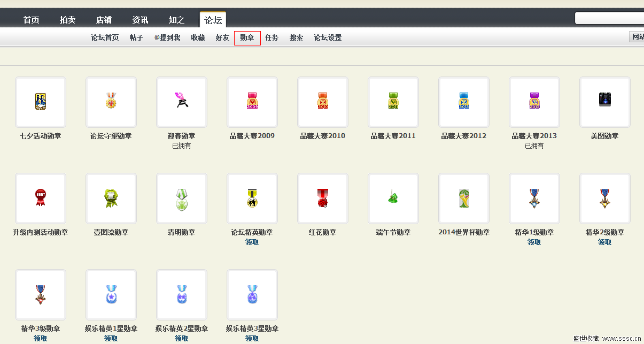The width and height of the screenshot is (644, 344).
Task: Click the search input field at top right
Action: point(609,19)
